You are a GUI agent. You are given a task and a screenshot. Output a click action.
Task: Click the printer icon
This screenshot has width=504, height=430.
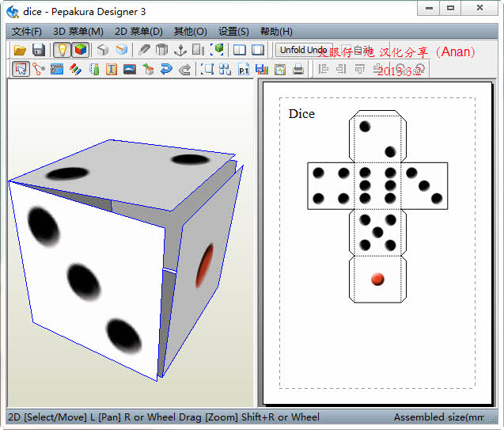[298, 70]
